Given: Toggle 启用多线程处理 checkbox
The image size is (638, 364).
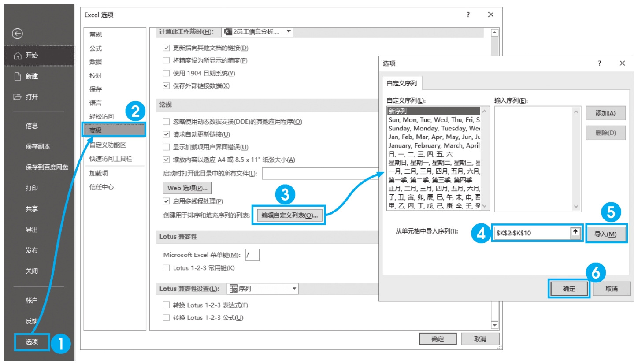Looking at the screenshot, I should [166, 201].
